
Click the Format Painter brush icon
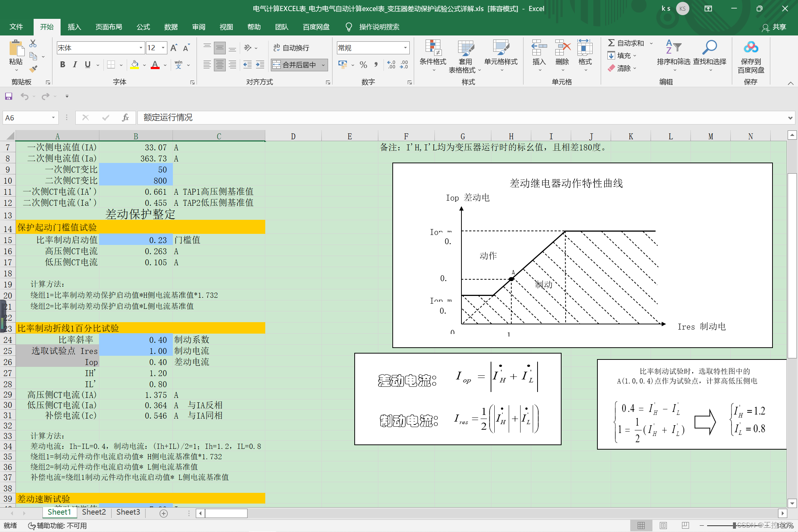click(34, 69)
